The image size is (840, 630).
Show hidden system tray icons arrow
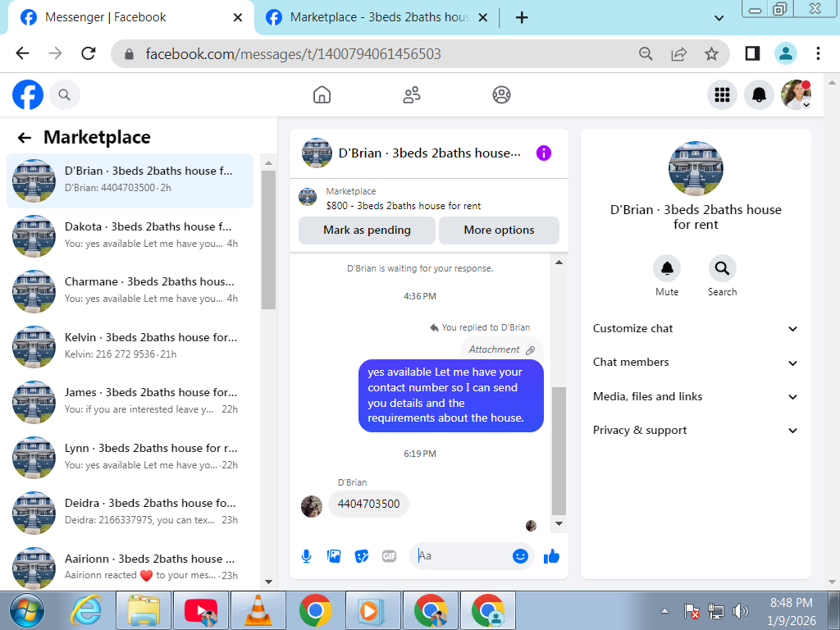point(664,610)
